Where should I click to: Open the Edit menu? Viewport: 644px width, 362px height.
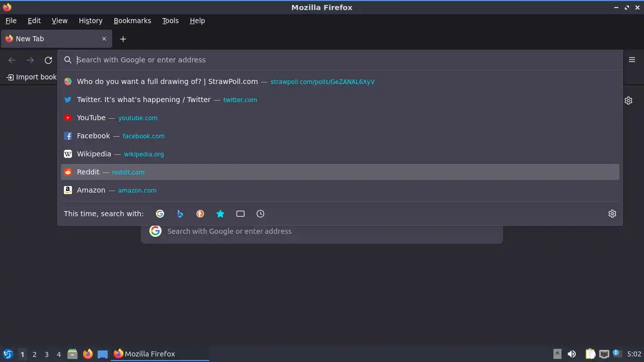tap(34, 21)
